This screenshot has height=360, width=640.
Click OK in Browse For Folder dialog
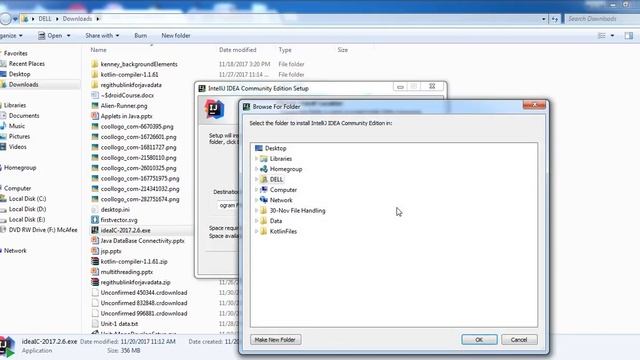[479, 340]
